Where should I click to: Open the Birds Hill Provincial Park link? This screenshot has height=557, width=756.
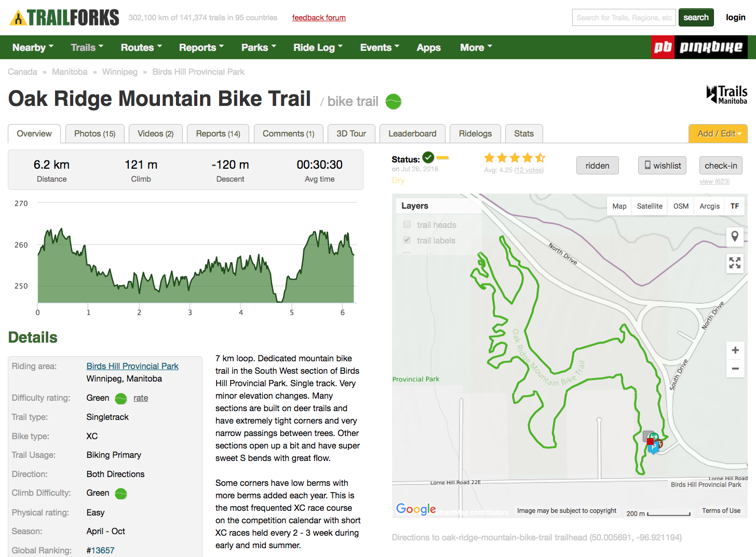132,366
